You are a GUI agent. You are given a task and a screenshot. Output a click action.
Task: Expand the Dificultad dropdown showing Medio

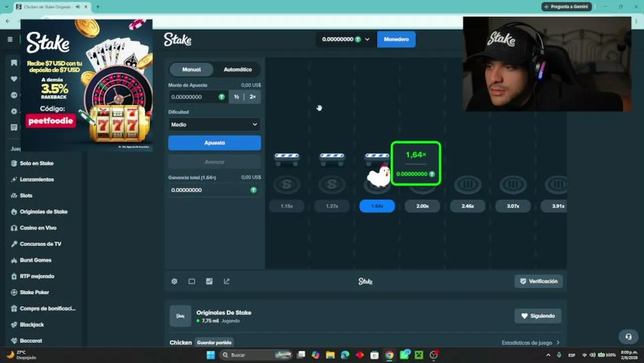(x=214, y=125)
